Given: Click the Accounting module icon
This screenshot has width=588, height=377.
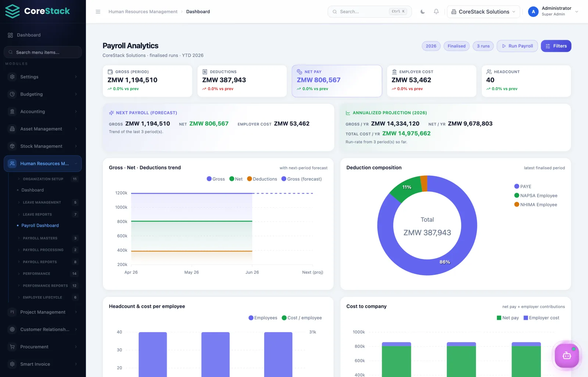Looking at the screenshot, I should pyautogui.click(x=12, y=111).
